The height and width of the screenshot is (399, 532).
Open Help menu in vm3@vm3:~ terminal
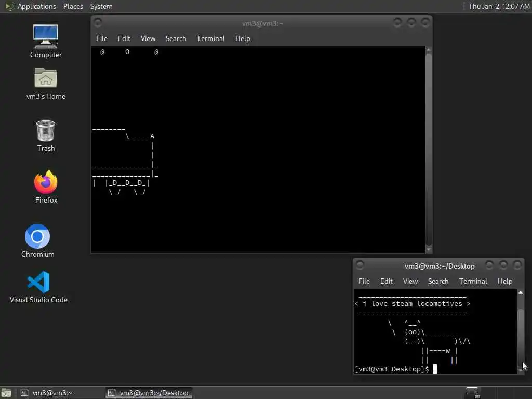coord(243,38)
